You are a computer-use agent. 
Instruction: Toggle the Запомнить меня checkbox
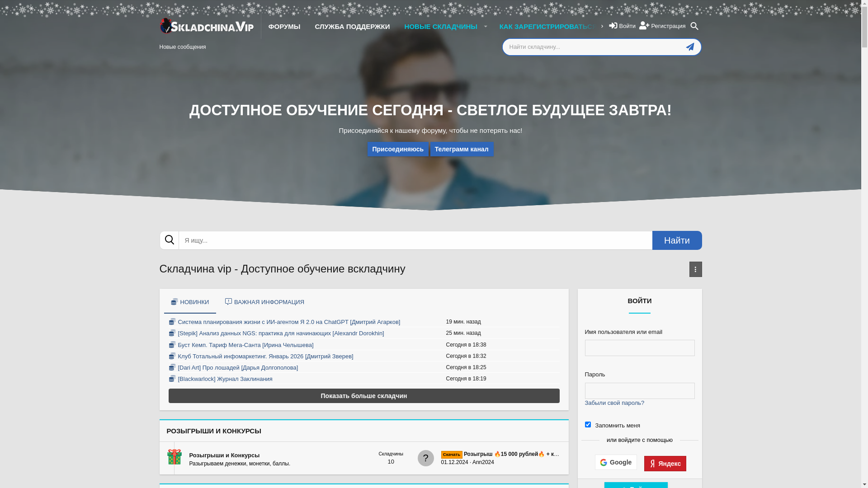tap(588, 425)
